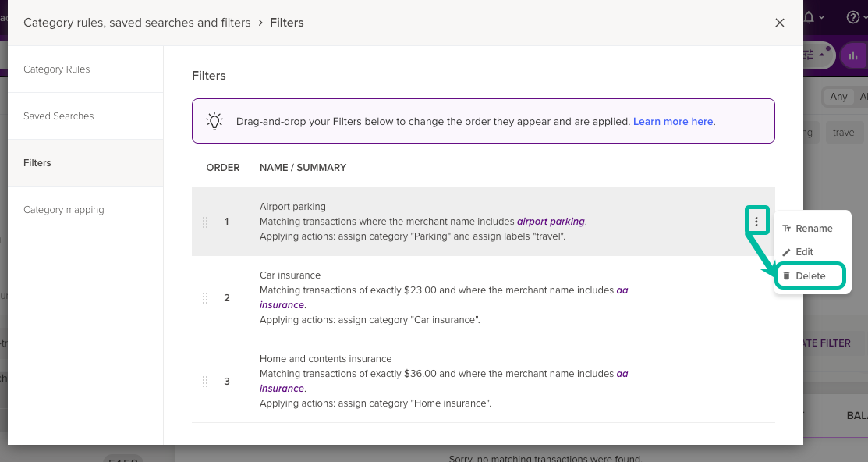Click the help question mark icon
Image resolution: width=868 pixels, height=462 pixels.
(x=852, y=17)
